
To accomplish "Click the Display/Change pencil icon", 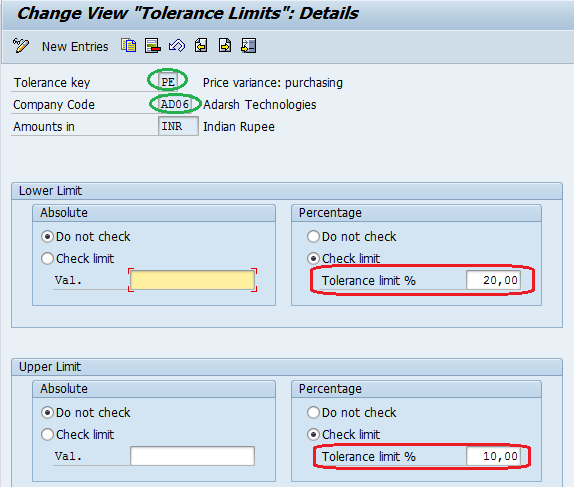I will point(20,46).
